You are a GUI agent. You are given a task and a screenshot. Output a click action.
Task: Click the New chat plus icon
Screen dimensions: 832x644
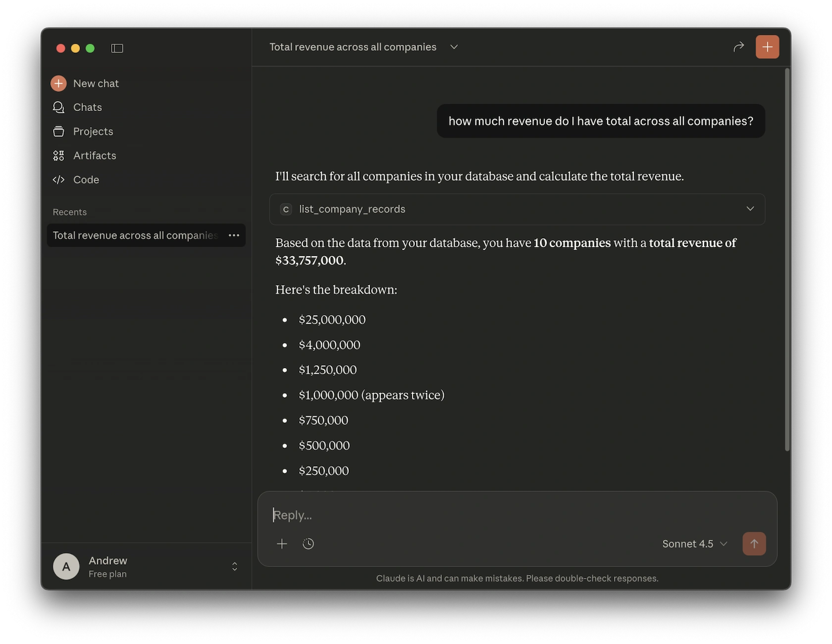tap(59, 83)
